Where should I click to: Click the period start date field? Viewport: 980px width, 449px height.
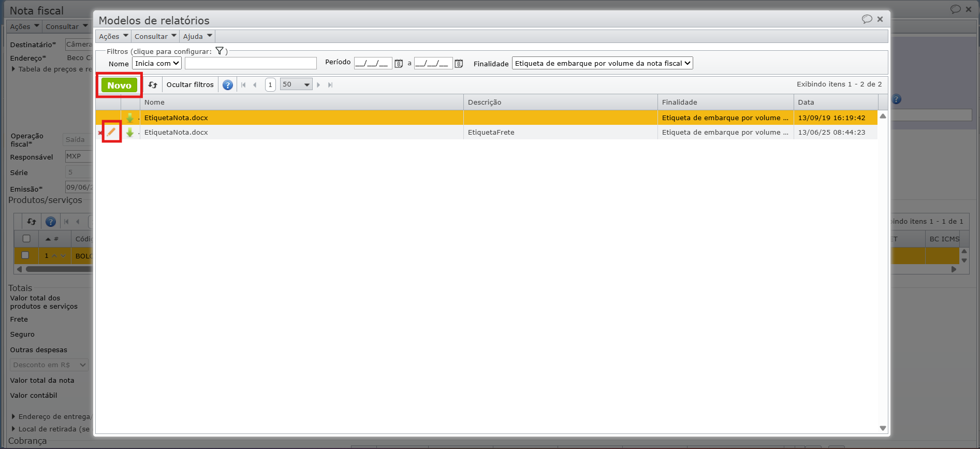tap(373, 63)
